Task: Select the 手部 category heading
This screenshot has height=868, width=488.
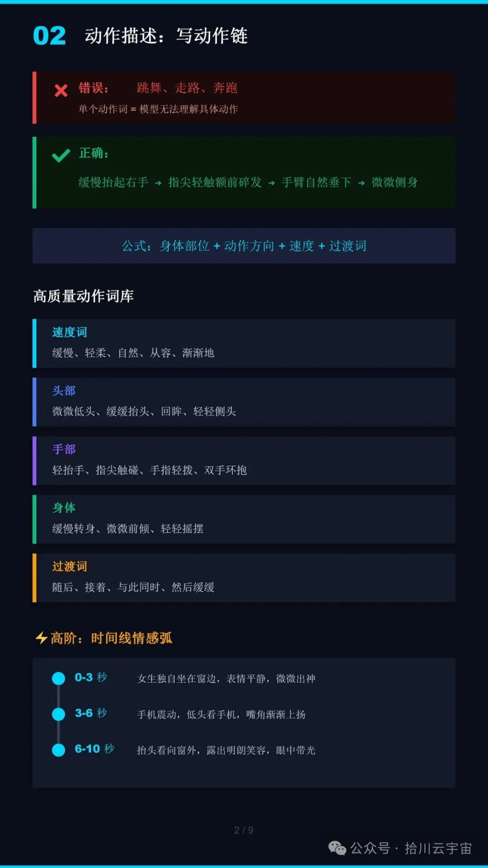Action: (x=64, y=449)
